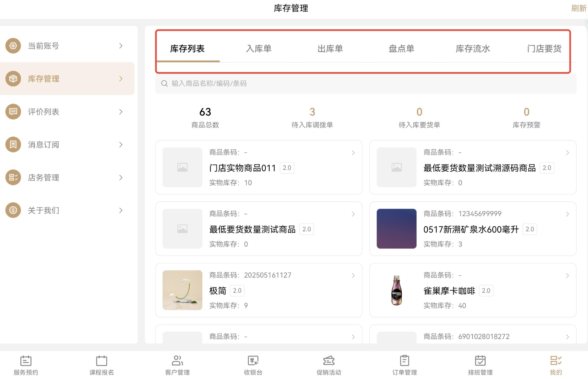The image size is (588, 379).
Task: Go to 客户管理 people icon
Action: tap(177, 361)
